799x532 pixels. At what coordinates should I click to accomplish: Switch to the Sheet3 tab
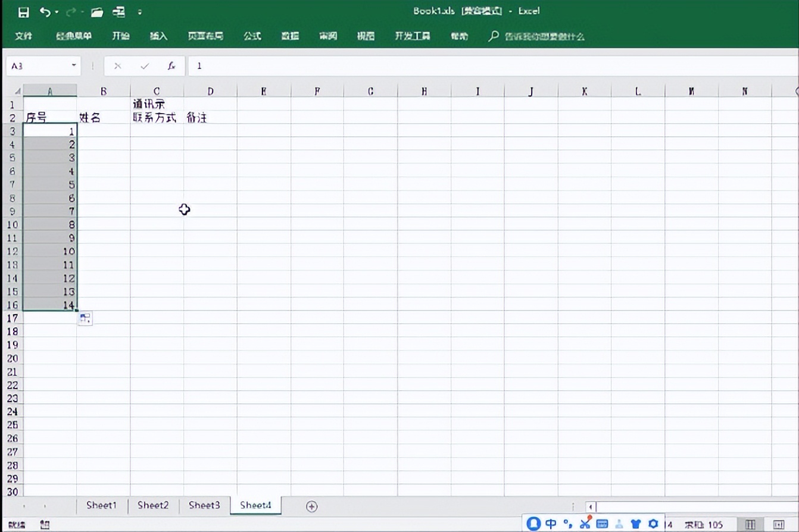pyautogui.click(x=204, y=505)
